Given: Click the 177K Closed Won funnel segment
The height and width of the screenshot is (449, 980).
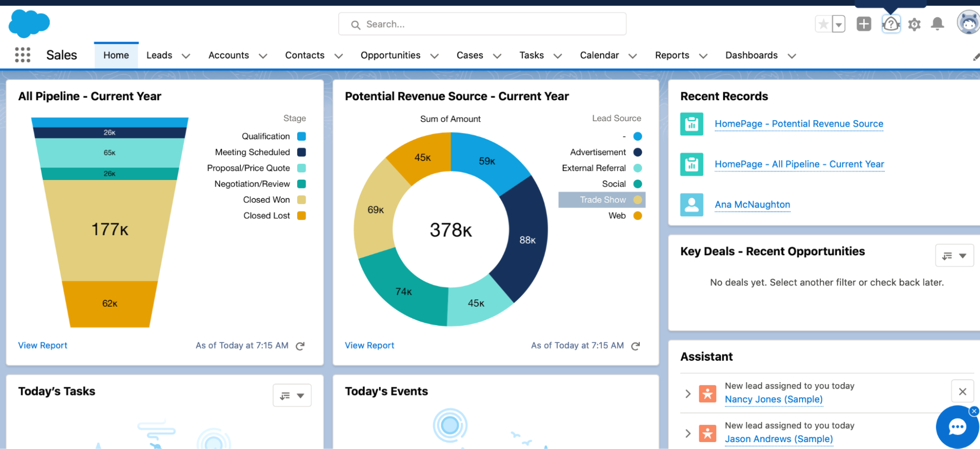Looking at the screenshot, I should click(110, 230).
